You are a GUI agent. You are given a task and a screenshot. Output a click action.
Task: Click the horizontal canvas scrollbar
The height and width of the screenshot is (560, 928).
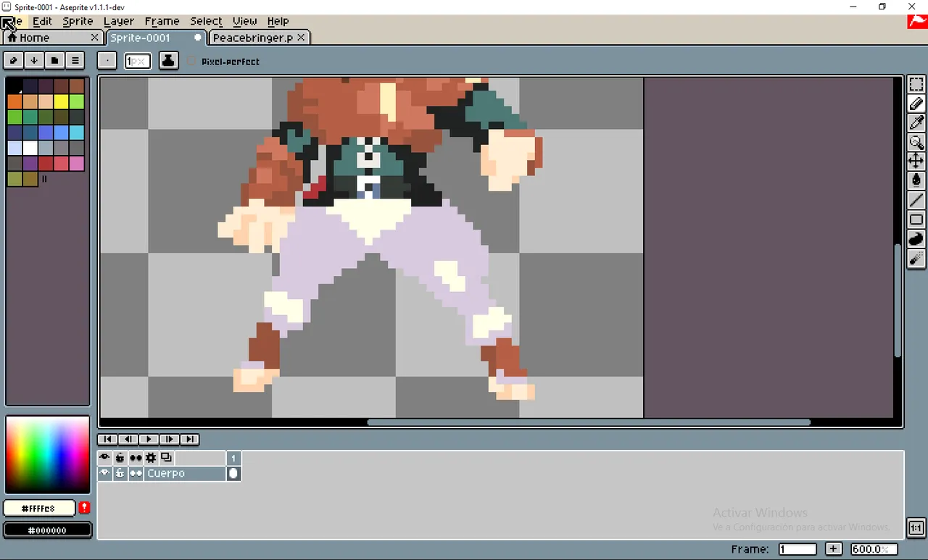588,422
